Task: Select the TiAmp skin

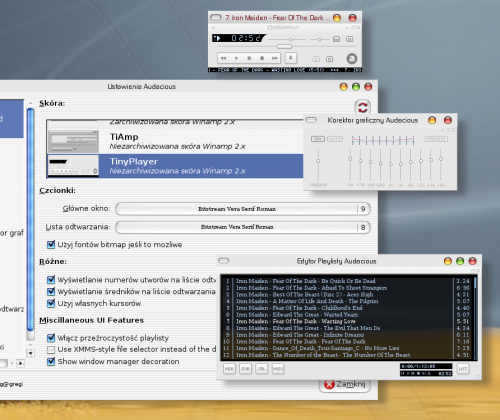Action: coord(175,141)
